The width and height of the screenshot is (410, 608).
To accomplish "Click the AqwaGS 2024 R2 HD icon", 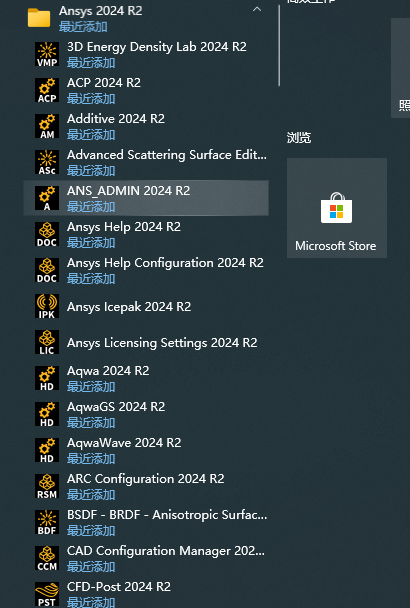I will (47, 414).
